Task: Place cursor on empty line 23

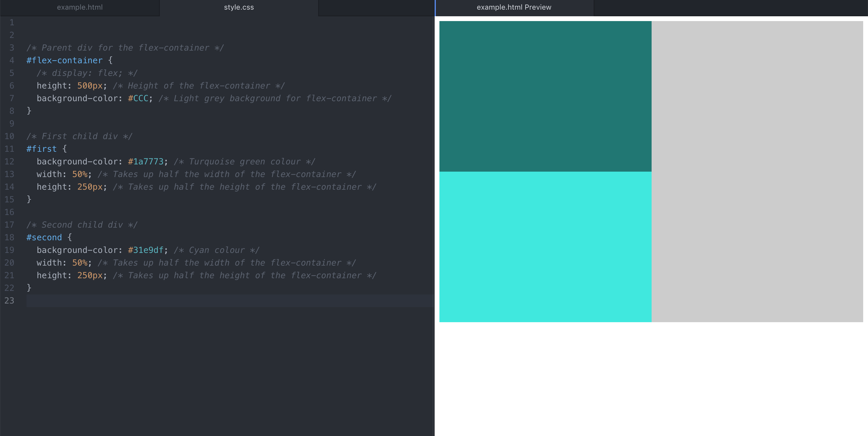Action: (x=202, y=301)
